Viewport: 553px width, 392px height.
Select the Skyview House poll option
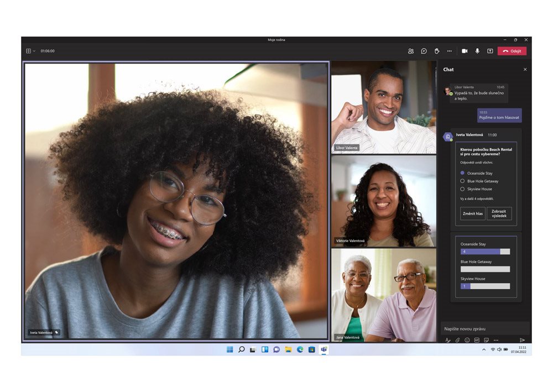click(462, 189)
